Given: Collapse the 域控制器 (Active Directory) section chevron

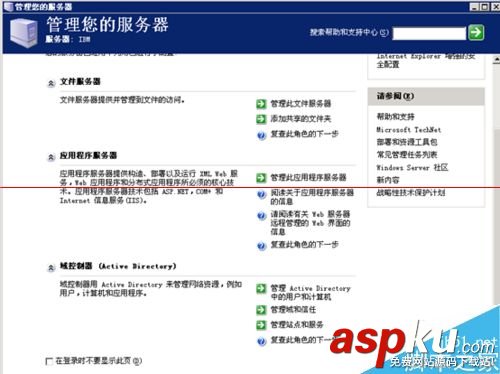Looking at the screenshot, I should point(51,268).
